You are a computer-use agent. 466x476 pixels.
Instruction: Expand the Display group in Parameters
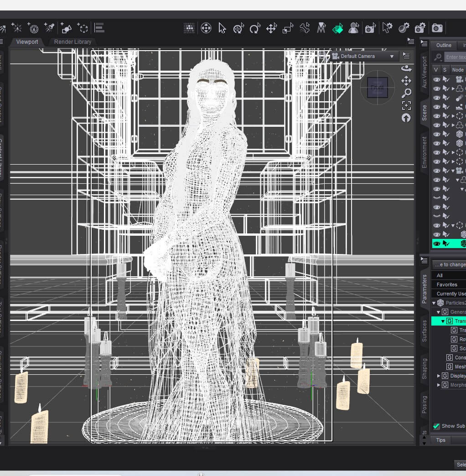click(x=438, y=376)
